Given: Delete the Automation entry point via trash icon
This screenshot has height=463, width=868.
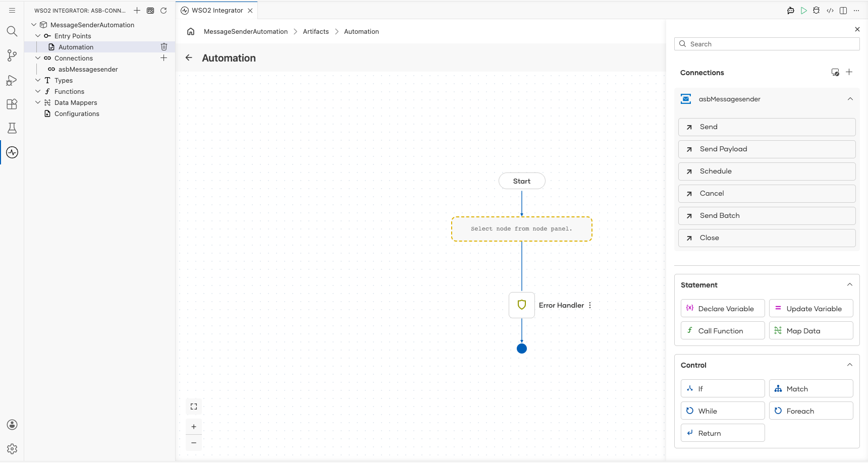Looking at the screenshot, I should pyautogui.click(x=164, y=47).
